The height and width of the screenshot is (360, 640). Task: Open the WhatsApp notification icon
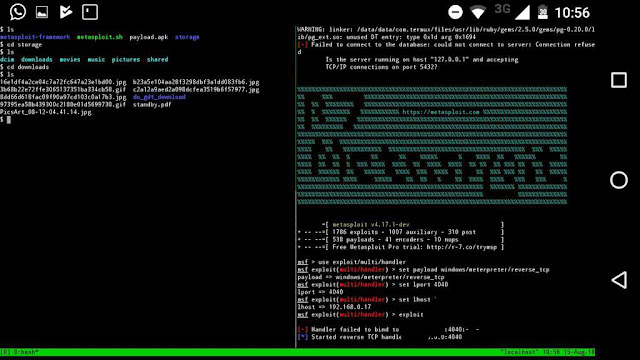(x=18, y=12)
